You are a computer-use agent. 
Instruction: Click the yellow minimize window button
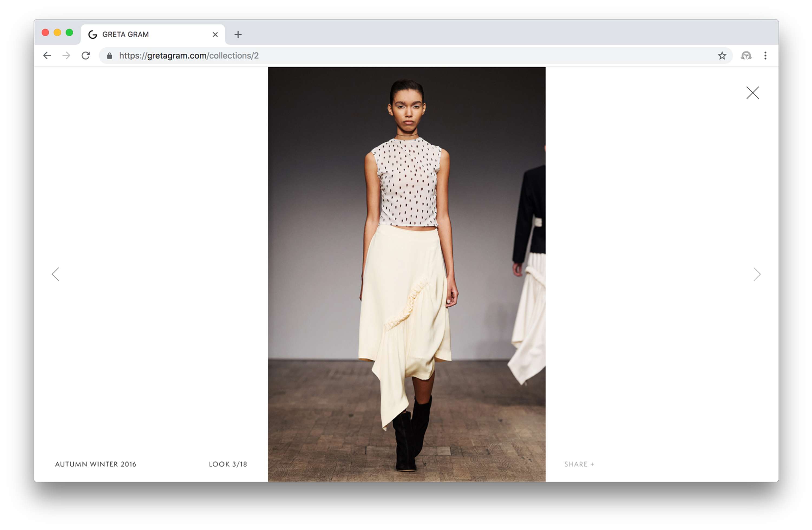pyautogui.click(x=57, y=32)
